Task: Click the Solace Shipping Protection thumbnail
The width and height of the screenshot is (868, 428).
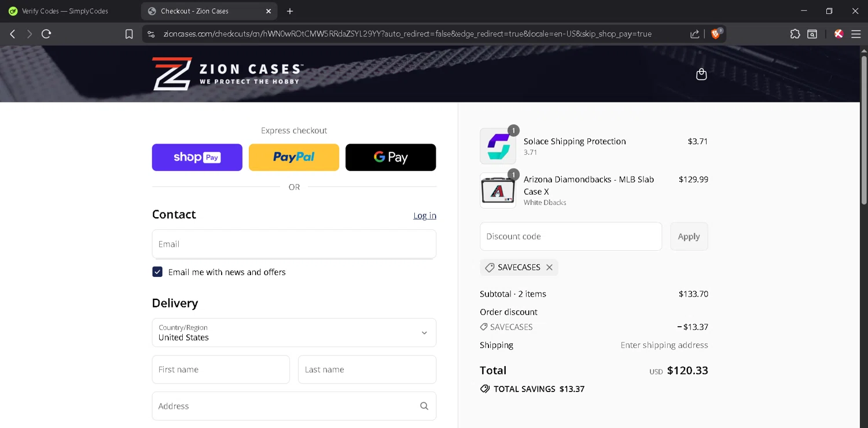Action: pyautogui.click(x=498, y=146)
